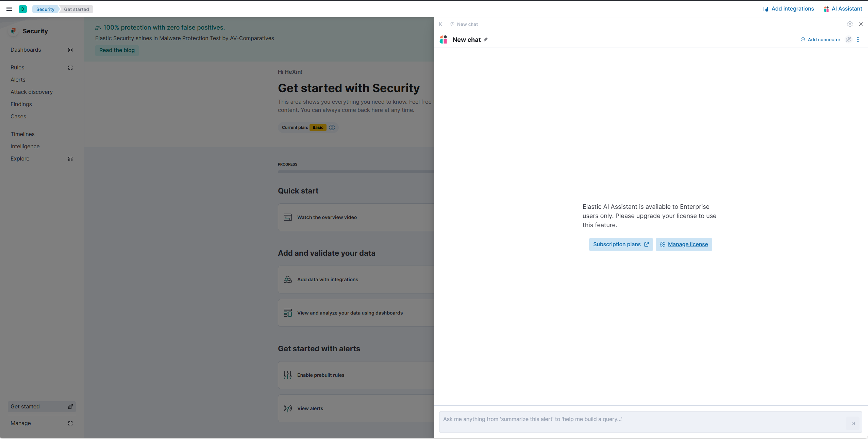Toggle back navigation arrow in AI panel
Viewport: 868px width, 439px height.
point(441,23)
